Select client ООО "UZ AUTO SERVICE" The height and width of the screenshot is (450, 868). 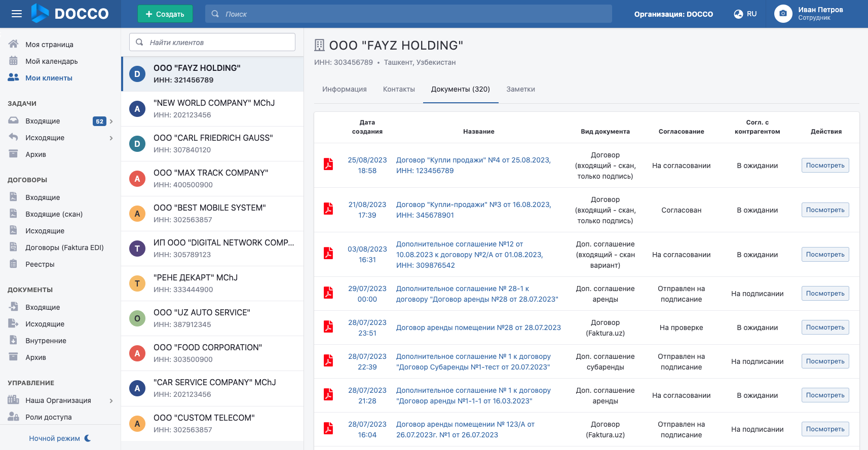coord(212,318)
